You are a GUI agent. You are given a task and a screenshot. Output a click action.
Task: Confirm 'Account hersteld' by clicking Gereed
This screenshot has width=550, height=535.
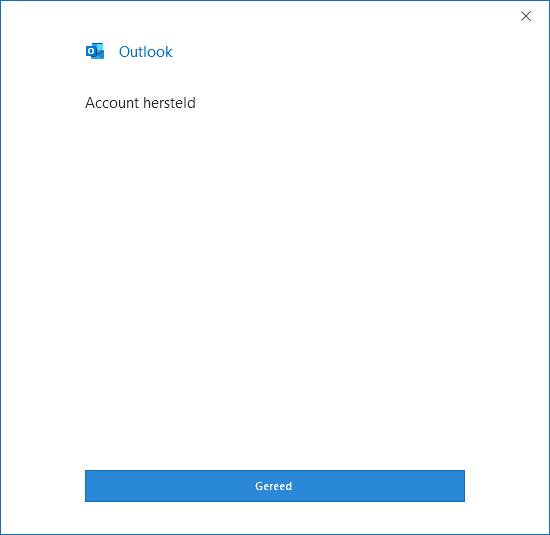(x=275, y=486)
